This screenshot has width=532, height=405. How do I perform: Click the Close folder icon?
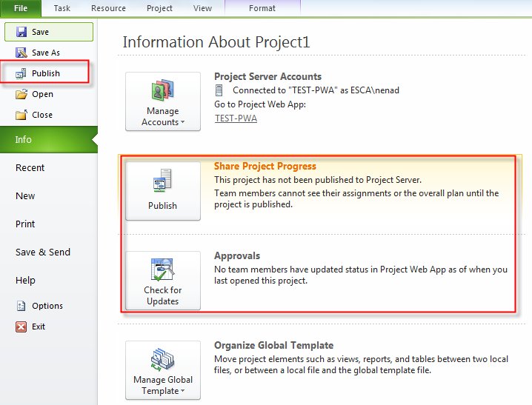coord(21,116)
